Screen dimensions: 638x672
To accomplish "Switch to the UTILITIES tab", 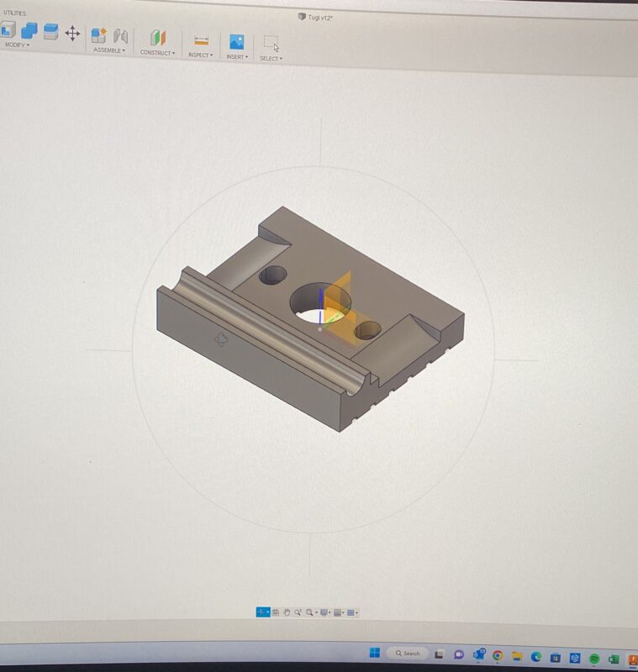I will [14, 13].
